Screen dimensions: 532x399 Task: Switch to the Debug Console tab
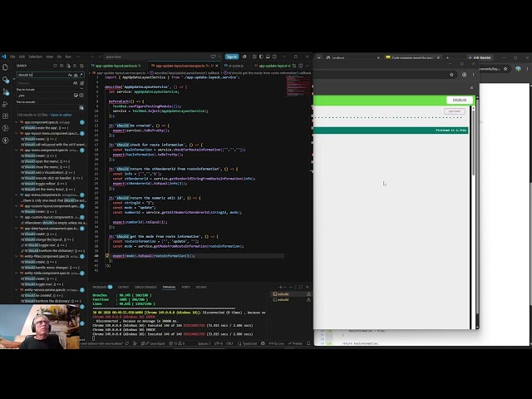pyautogui.click(x=145, y=287)
